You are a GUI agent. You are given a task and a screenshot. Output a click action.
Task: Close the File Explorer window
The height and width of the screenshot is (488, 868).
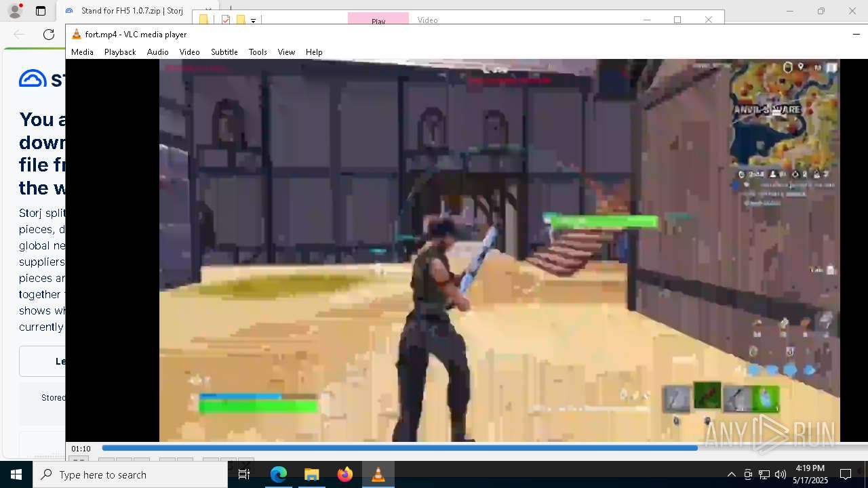click(708, 20)
